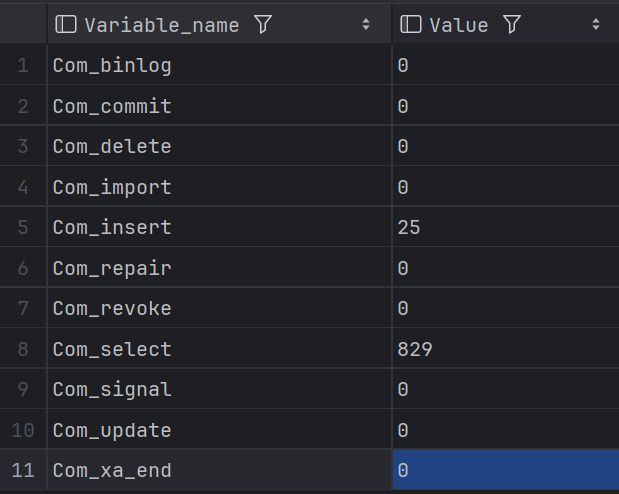This screenshot has height=494, width=619.
Task: Sort by the Value column arrows
Action: tap(596, 25)
